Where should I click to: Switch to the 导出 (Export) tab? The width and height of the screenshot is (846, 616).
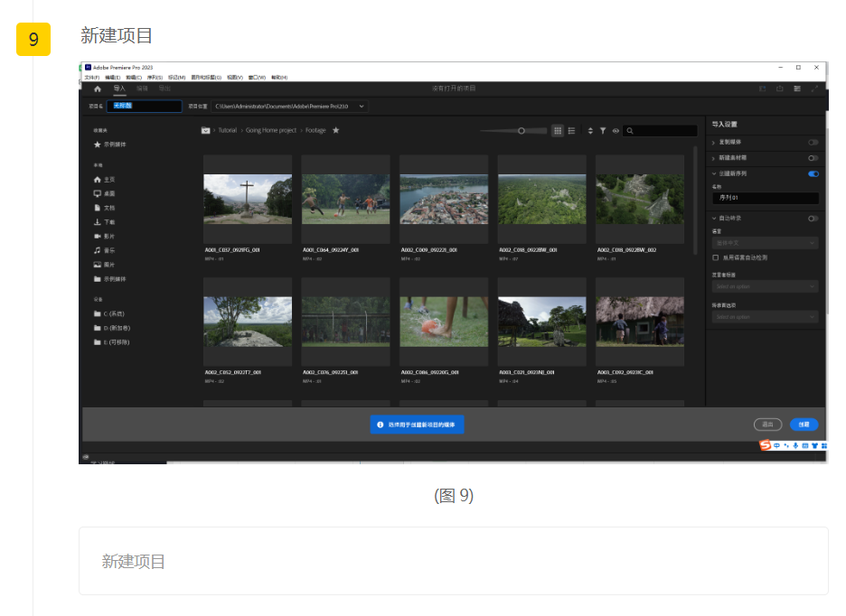pyautogui.click(x=164, y=89)
